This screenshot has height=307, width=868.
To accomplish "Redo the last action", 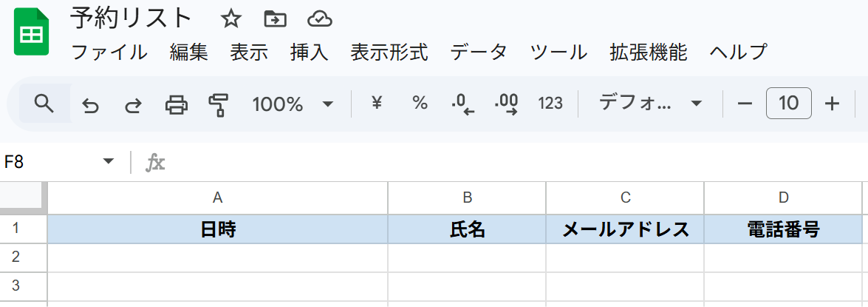I will click(133, 104).
